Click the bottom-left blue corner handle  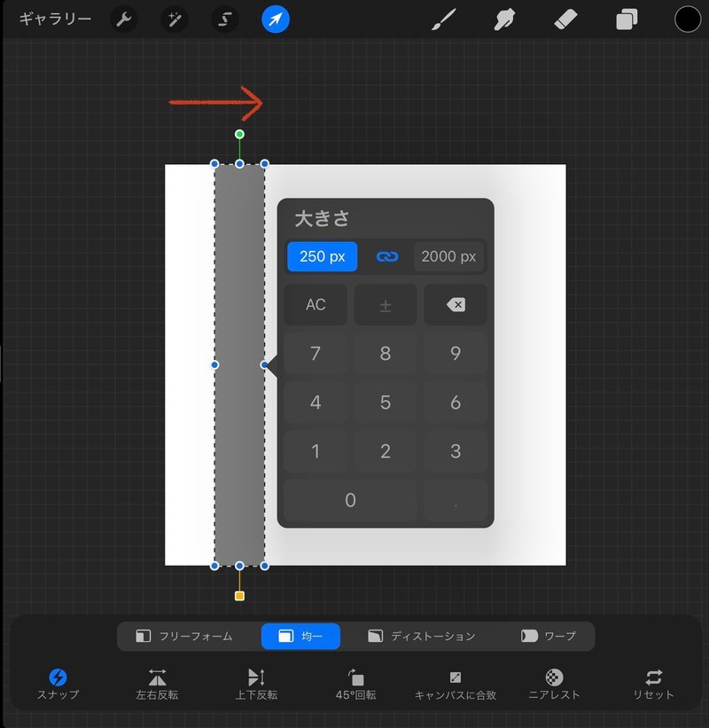214,566
